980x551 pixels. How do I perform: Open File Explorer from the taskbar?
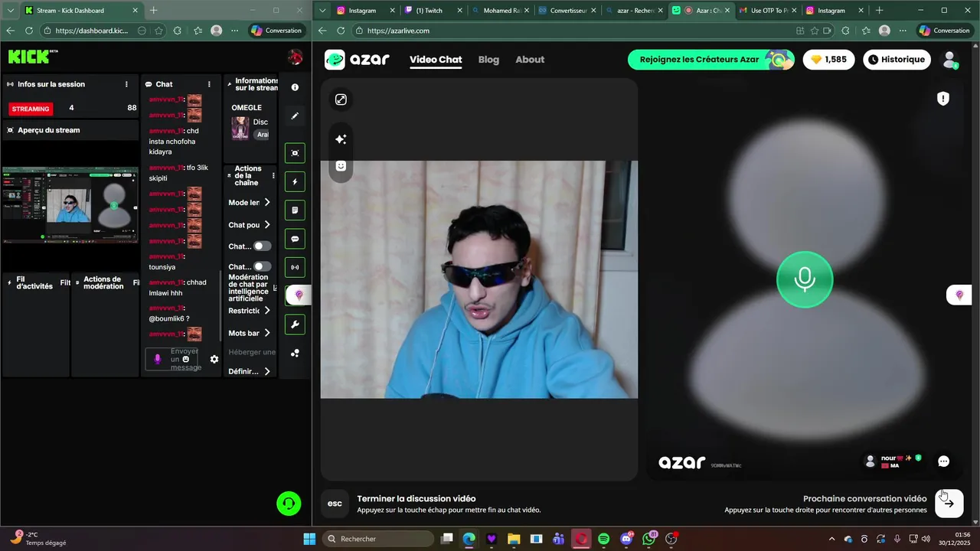[x=514, y=539]
